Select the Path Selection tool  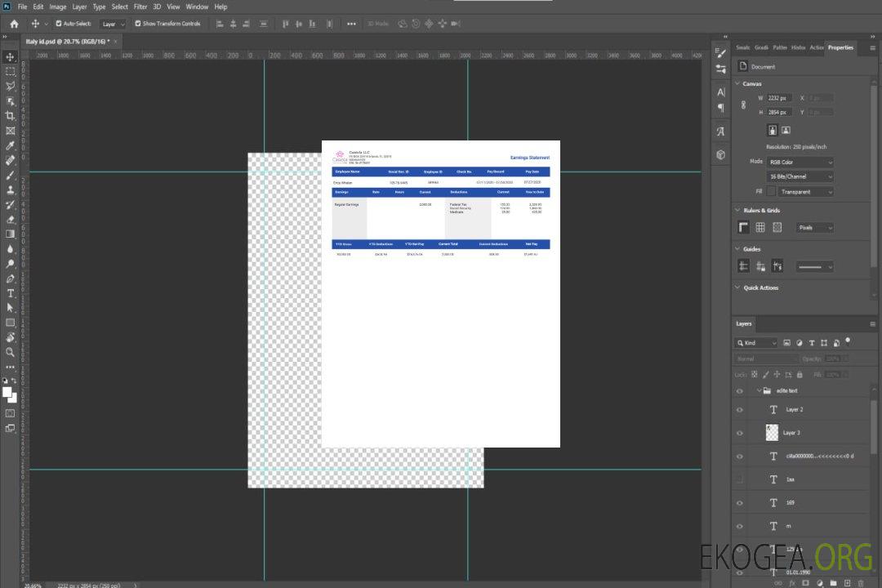click(10, 308)
